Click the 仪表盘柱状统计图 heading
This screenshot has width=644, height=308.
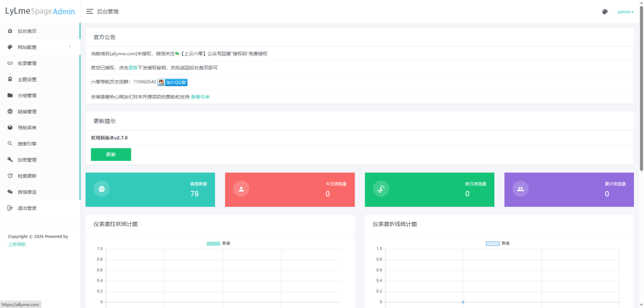116,224
